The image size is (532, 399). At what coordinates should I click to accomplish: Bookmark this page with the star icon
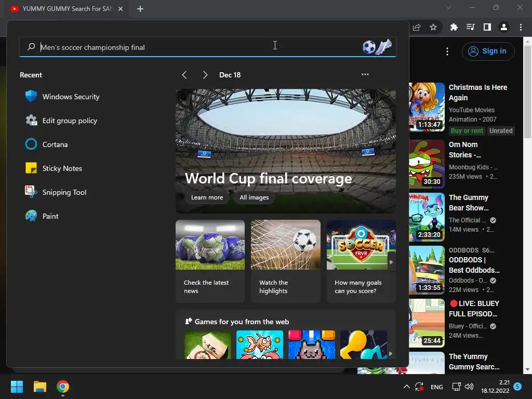[x=433, y=28]
